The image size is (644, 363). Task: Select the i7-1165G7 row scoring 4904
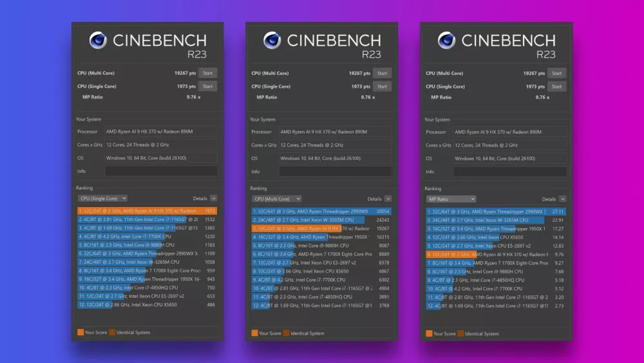tap(321, 288)
